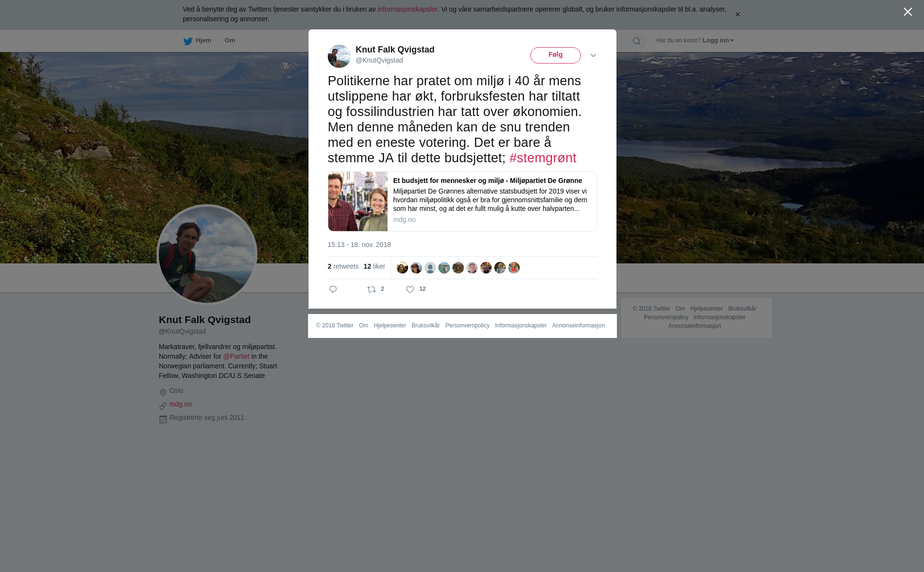The height and width of the screenshot is (572, 924).
Task: Dismiss the cookie notice banner
Action: [x=737, y=14]
